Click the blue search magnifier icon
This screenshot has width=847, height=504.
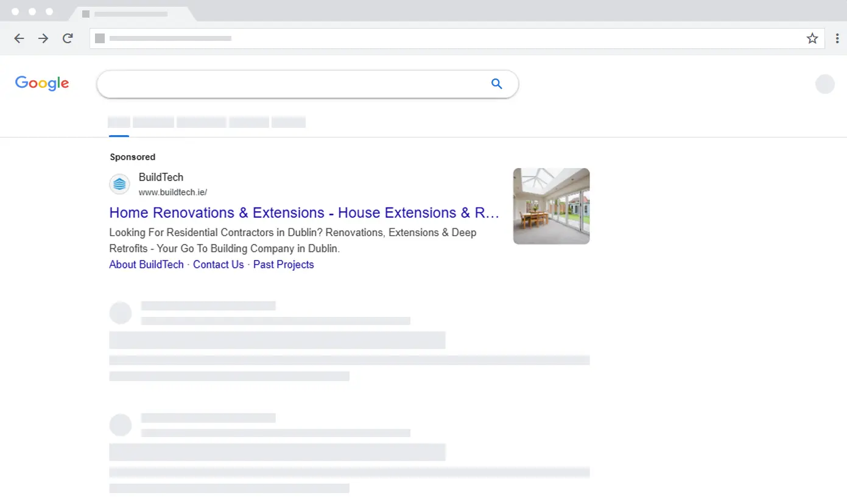tap(497, 84)
